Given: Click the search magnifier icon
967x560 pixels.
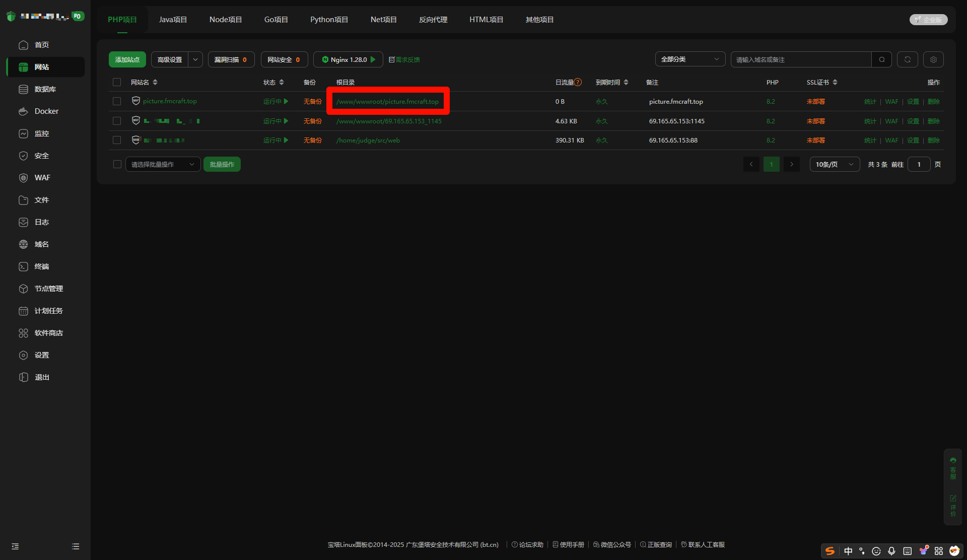Looking at the screenshot, I should point(881,59).
